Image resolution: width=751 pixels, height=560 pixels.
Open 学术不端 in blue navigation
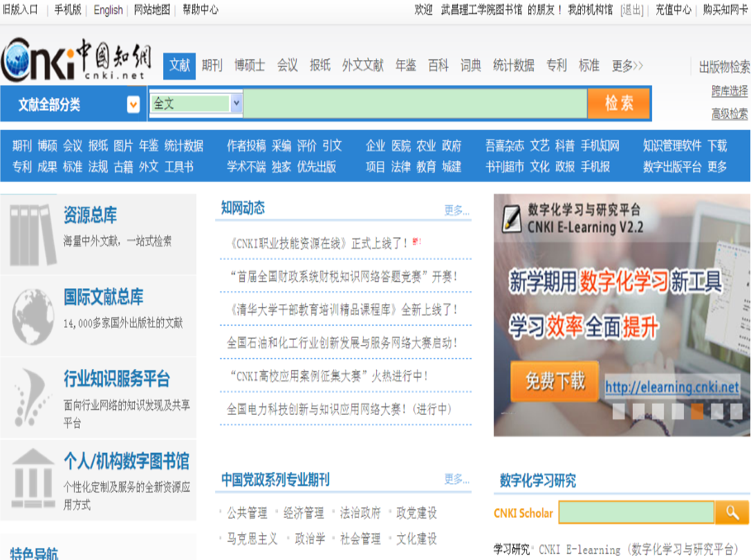click(x=246, y=167)
